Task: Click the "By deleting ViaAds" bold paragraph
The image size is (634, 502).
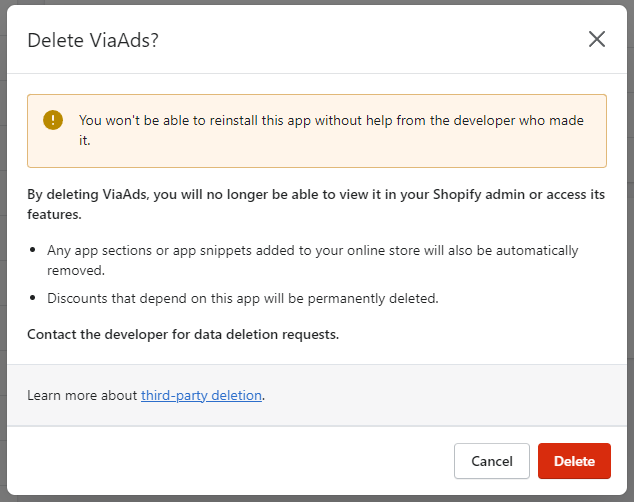Action: click(316, 204)
